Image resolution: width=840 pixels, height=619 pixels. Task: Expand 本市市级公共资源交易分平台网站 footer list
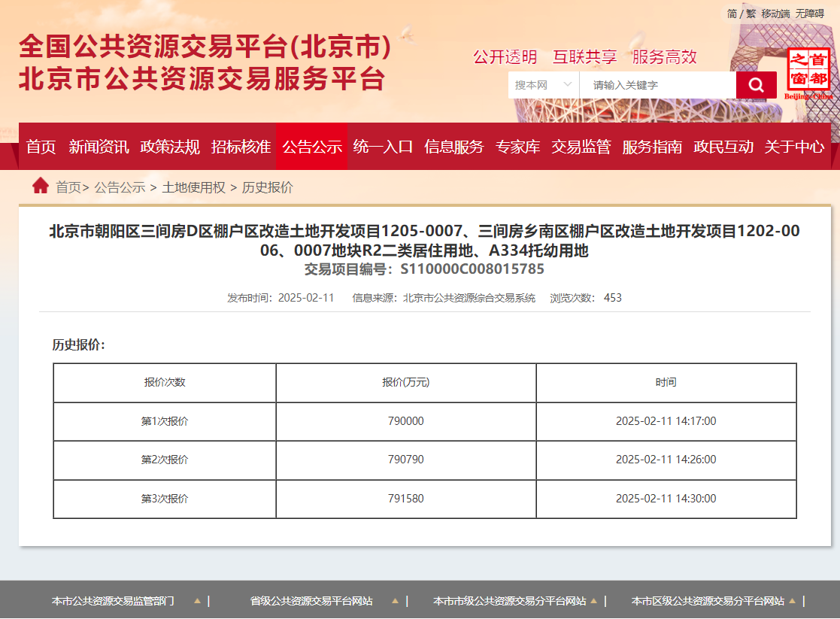coord(595,601)
